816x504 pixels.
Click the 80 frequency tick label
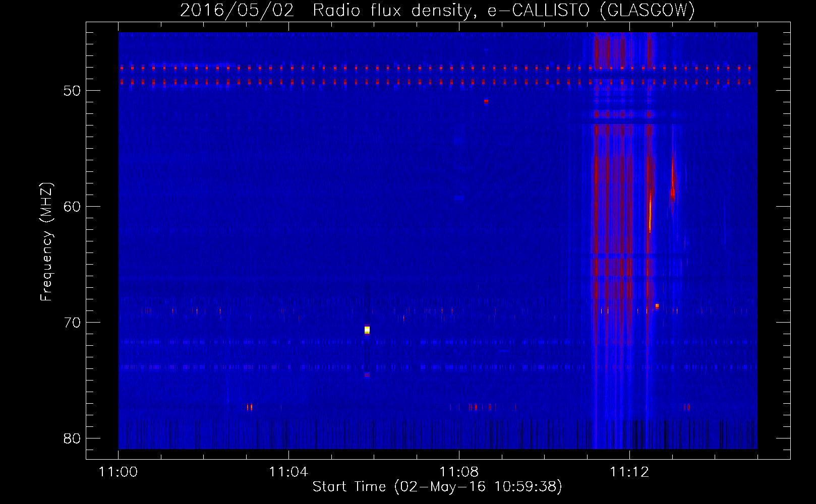coord(72,438)
